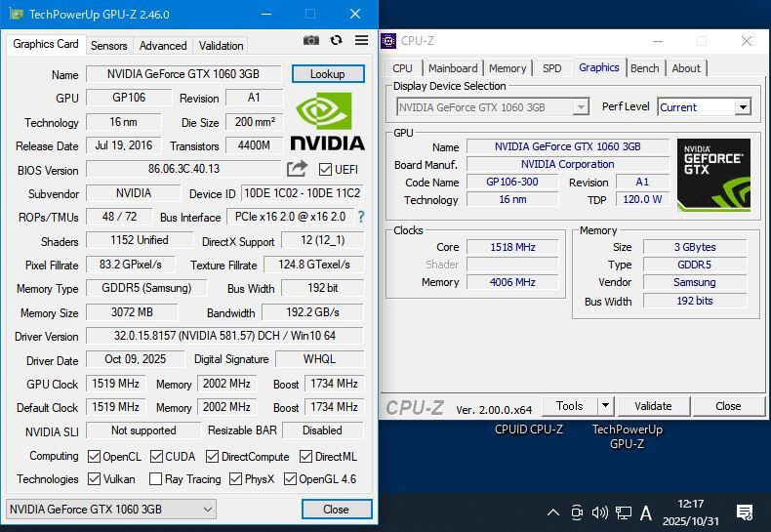
Task: Click the Memory clock 4006 MHz value
Action: pos(512,282)
